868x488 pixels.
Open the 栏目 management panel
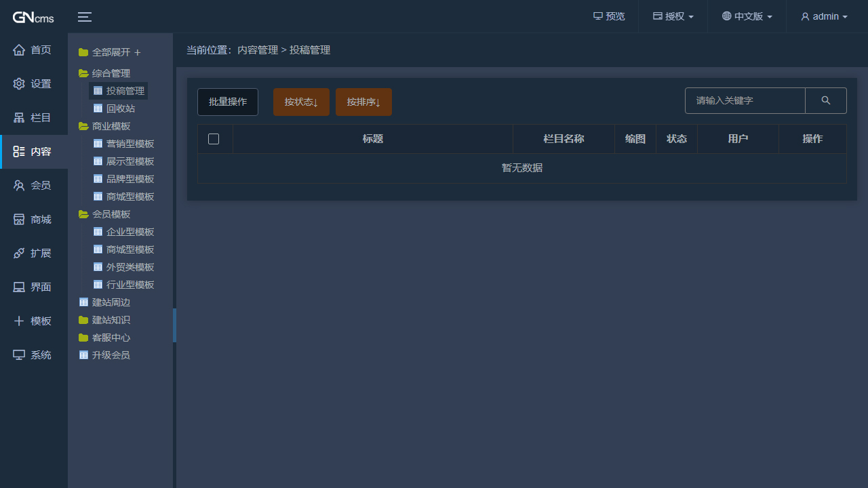(33, 117)
